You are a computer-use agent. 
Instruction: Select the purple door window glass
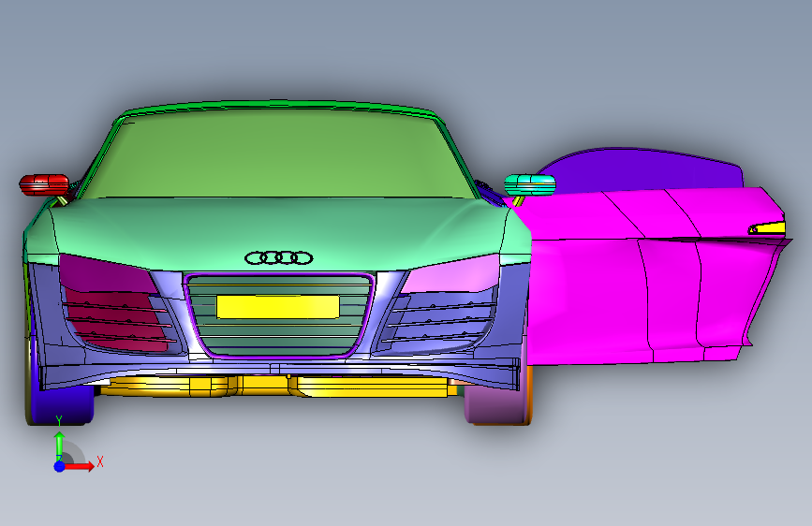point(642,169)
